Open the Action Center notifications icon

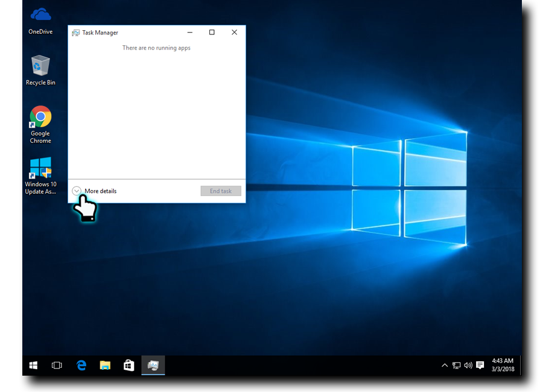480,365
